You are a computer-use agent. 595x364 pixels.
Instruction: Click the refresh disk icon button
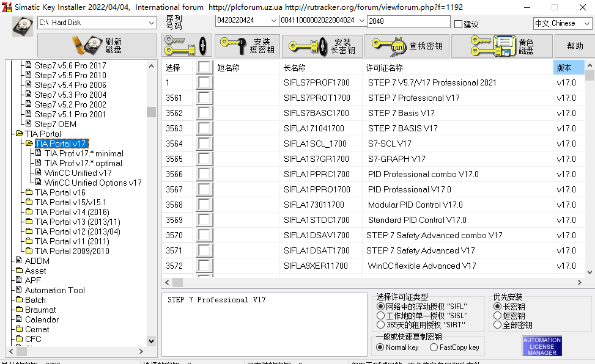click(97, 46)
